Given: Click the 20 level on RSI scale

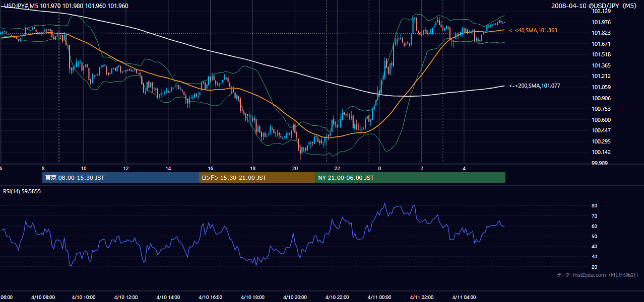Looking at the screenshot, I should 594,267.
